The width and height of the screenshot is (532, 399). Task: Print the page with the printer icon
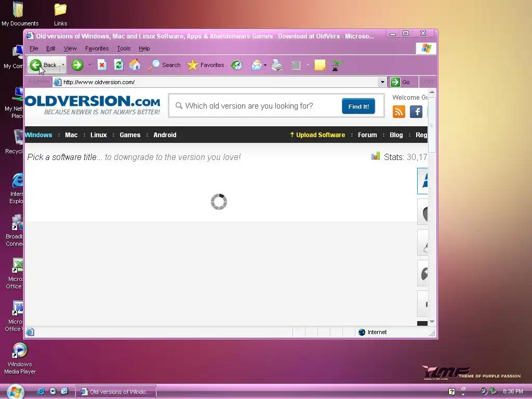[277, 65]
